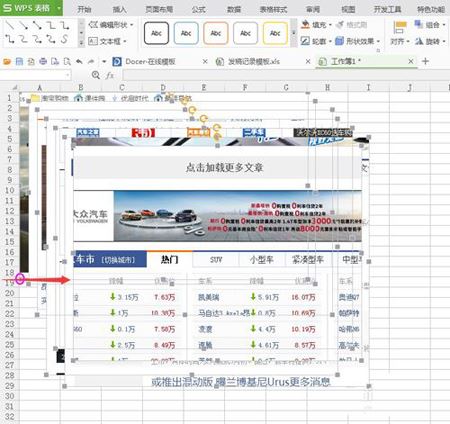Click the 点击加载更多文章 banner in image
The width and height of the screenshot is (450, 424).
coord(224,168)
